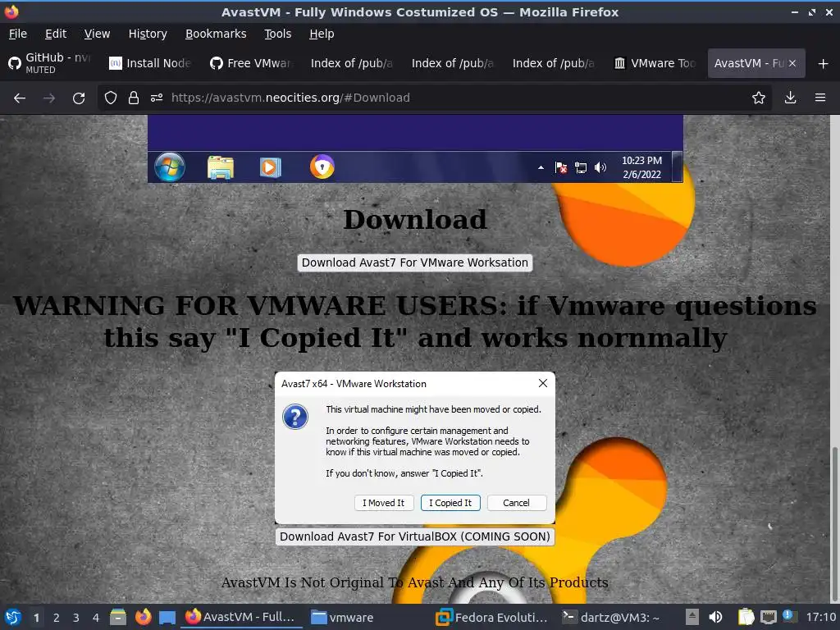
Task: Click Download Avast7 For VirtualBOX button
Action: click(414, 536)
